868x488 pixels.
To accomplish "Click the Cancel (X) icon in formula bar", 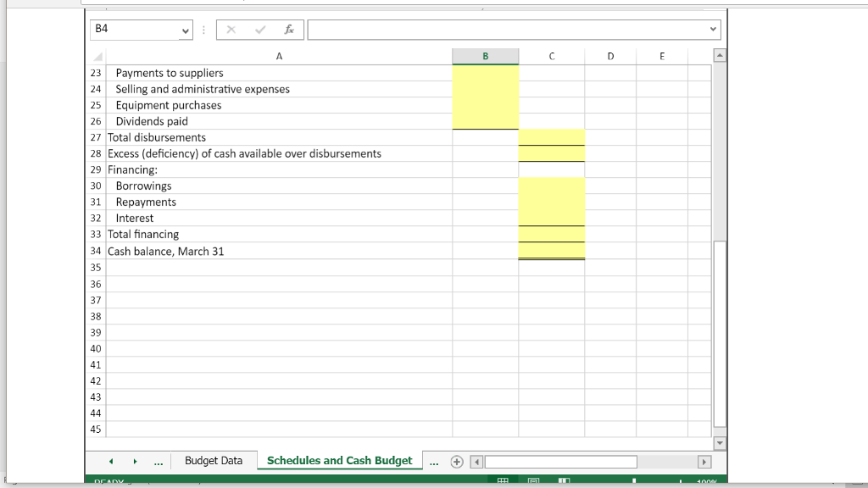I will (x=231, y=29).
